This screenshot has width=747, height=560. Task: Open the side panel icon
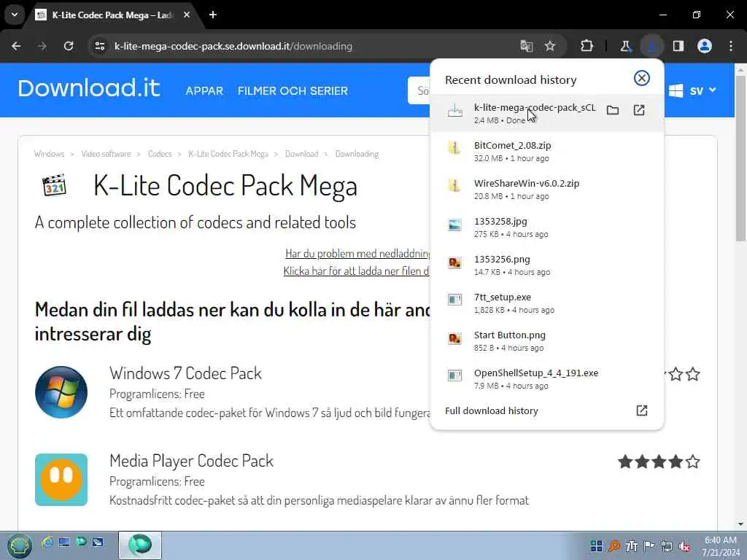click(678, 46)
